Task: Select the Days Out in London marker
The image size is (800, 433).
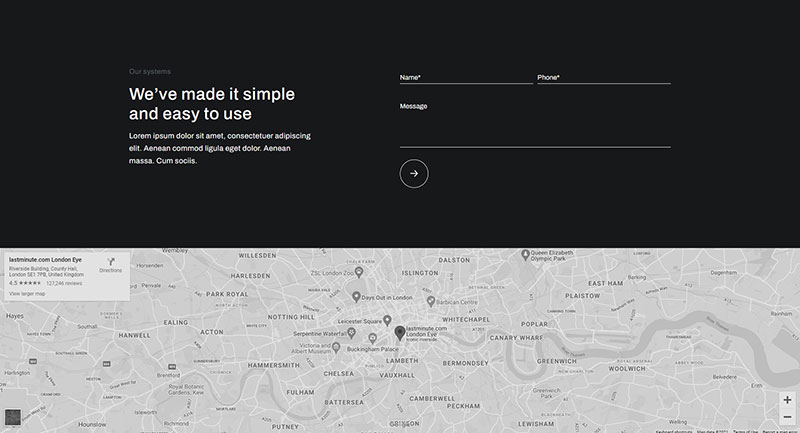Action: click(x=356, y=297)
